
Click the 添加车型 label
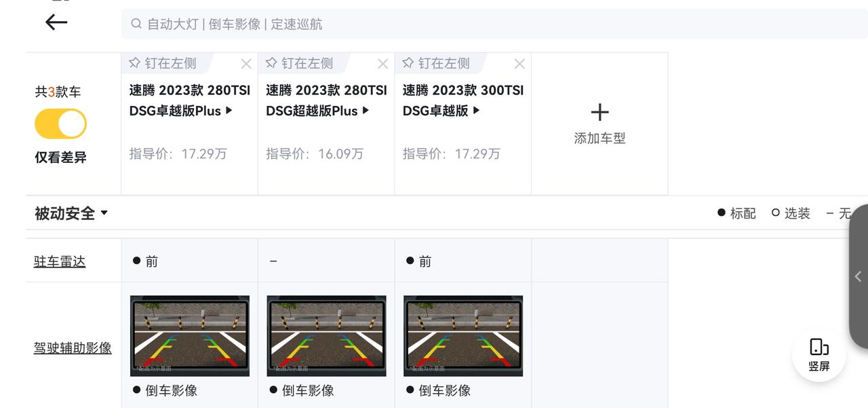[599, 138]
